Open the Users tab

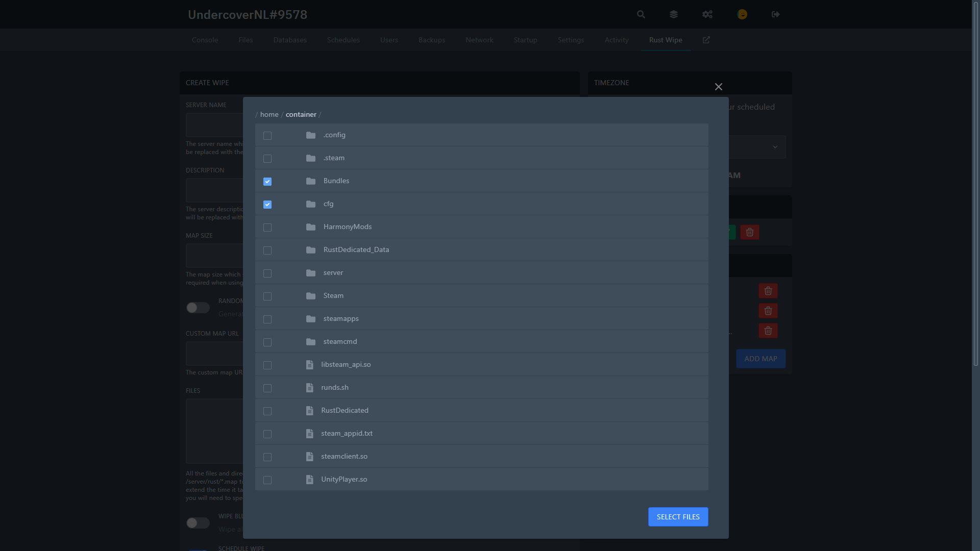pos(389,40)
